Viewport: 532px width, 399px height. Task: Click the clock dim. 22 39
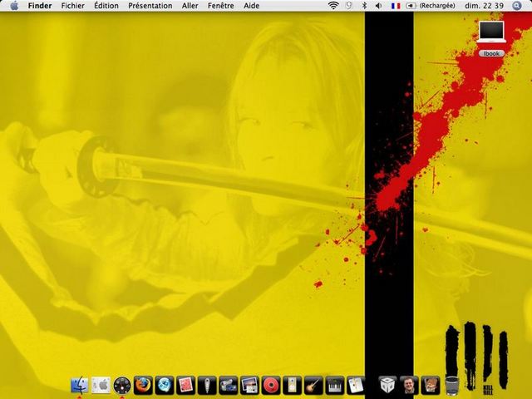pos(484,6)
